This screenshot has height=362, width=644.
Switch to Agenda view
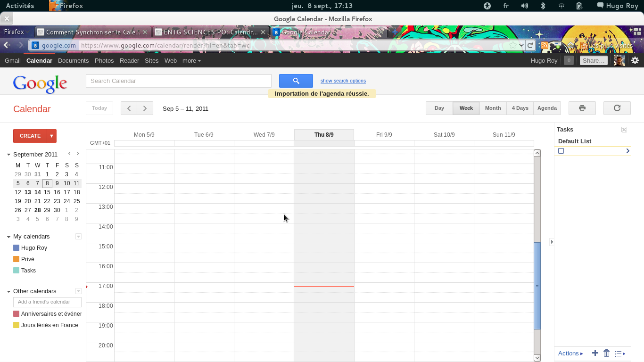tap(547, 108)
